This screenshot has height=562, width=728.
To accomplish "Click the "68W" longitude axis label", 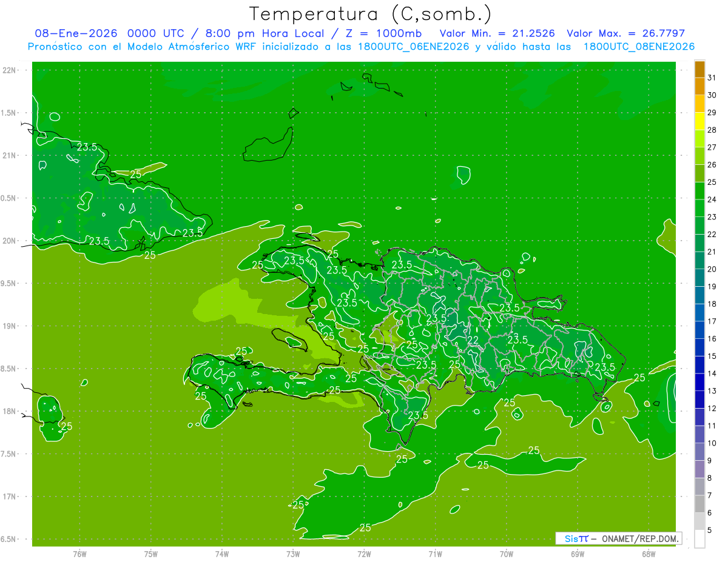I will pos(649,555).
